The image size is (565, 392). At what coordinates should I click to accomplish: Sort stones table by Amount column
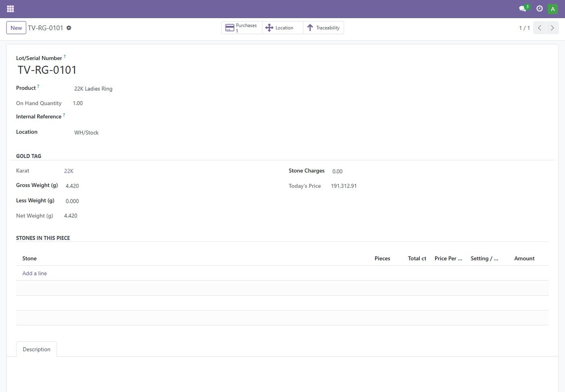524,259
